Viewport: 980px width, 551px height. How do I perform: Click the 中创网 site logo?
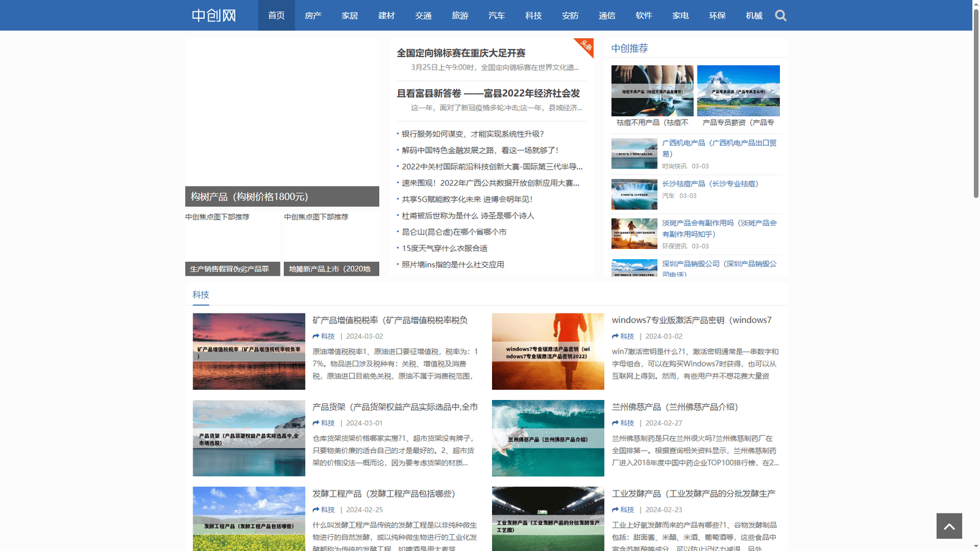(214, 15)
